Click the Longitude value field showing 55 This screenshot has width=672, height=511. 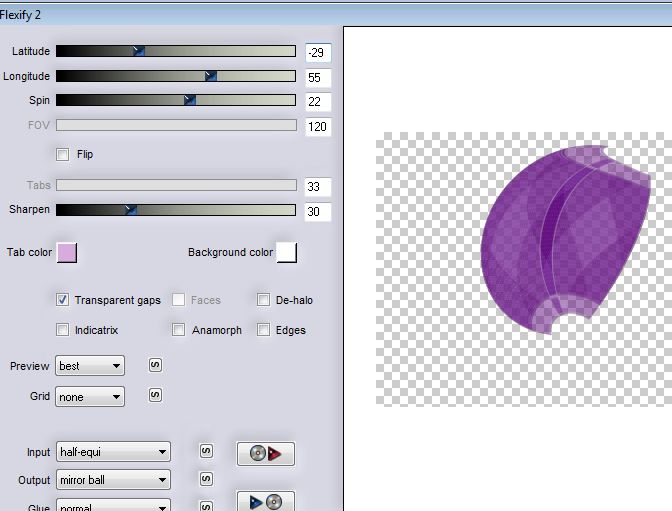point(318,78)
